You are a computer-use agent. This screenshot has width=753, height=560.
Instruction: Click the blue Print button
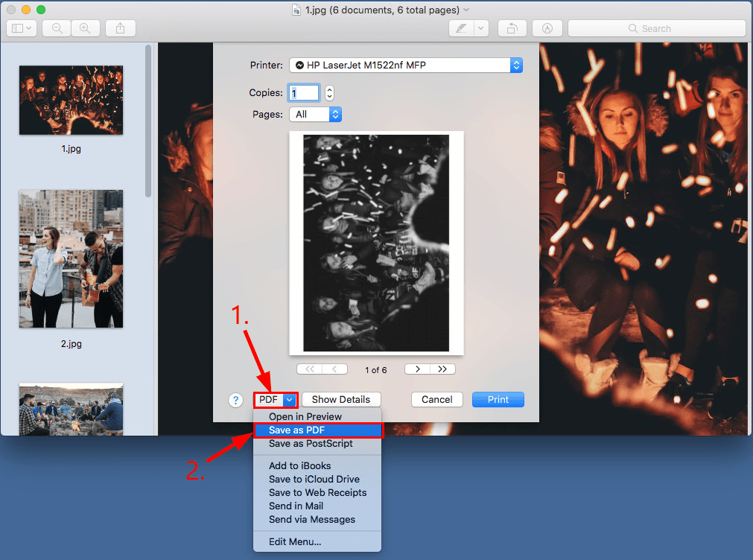[x=498, y=400]
